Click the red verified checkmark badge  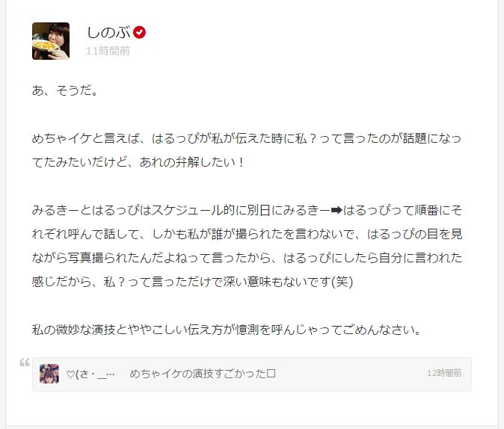point(139,32)
